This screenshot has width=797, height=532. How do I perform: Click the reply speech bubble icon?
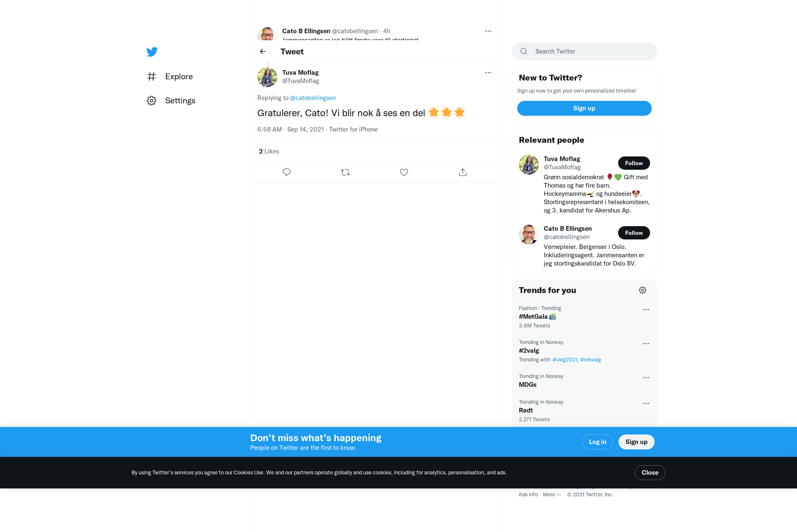click(x=286, y=172)
